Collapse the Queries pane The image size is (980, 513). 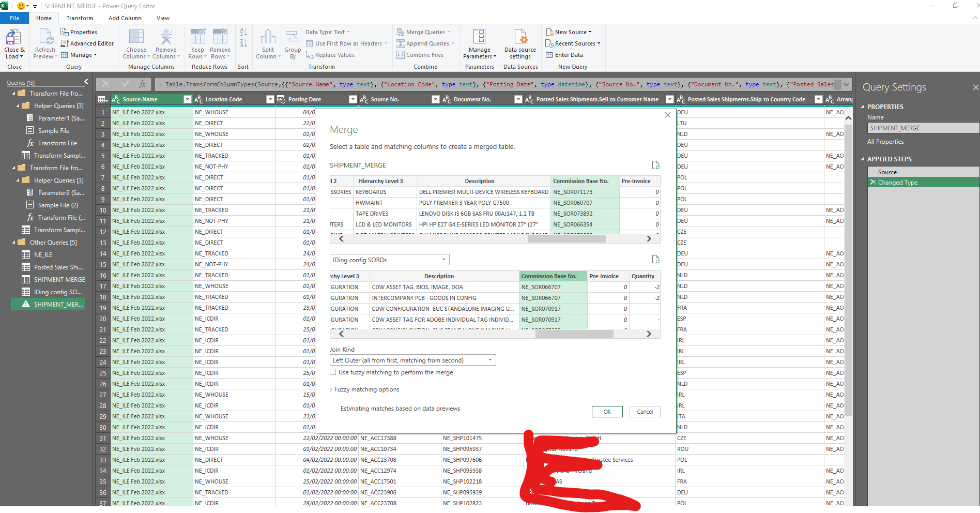pos(86,82)
